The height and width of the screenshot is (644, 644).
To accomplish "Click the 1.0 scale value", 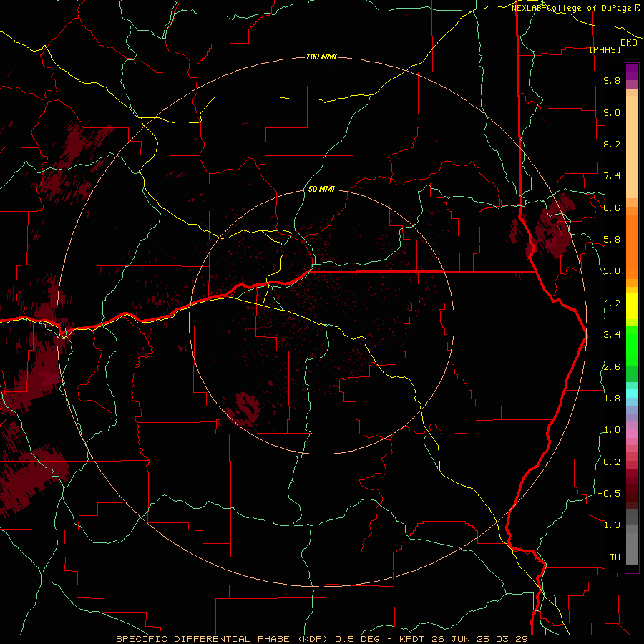I will click(612, 430).
